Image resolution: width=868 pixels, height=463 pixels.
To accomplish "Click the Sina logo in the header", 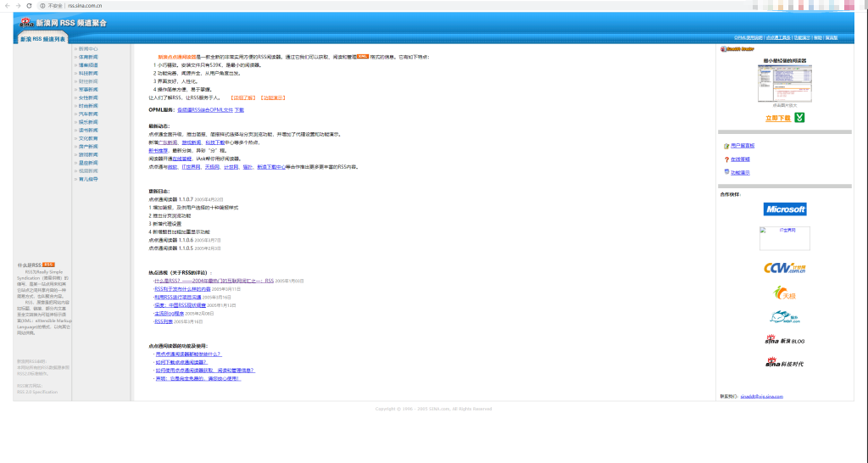I will [x=28, y=23].
